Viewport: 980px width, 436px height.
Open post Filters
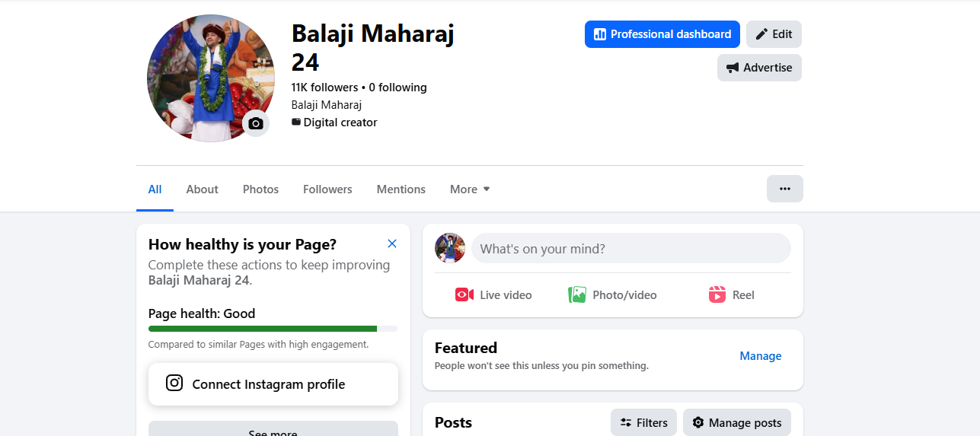pyautogui.click(x=643, y=422)
